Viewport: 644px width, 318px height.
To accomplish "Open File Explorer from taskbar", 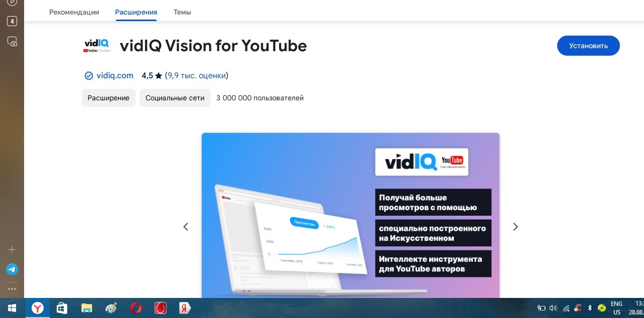I will click(x=86, y=308).
